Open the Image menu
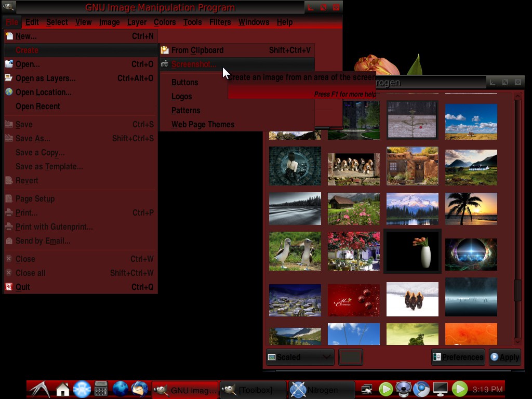 [x=109, y=22]
